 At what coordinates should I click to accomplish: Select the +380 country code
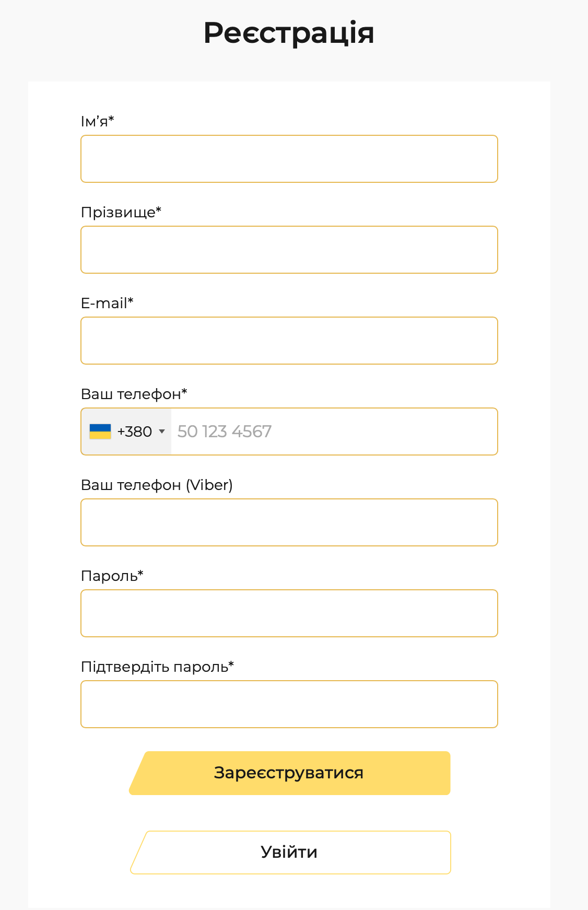coord(135,431)
